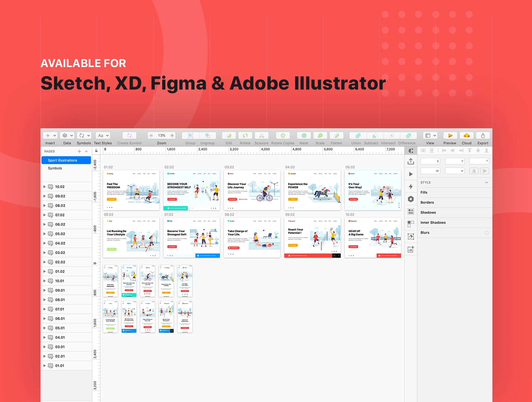Screen dimensions: 532x402
Task: Add a new page with plus button
Action: (79, 151)
